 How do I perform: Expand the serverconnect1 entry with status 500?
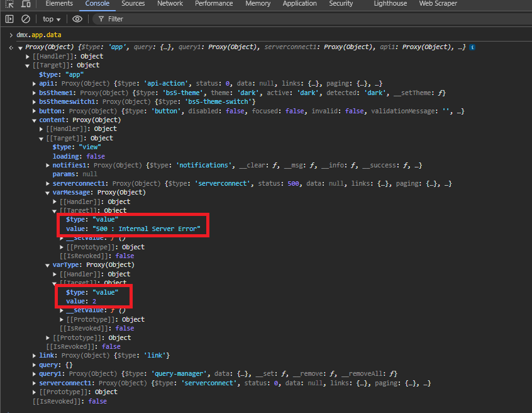(x=48, y=183)
